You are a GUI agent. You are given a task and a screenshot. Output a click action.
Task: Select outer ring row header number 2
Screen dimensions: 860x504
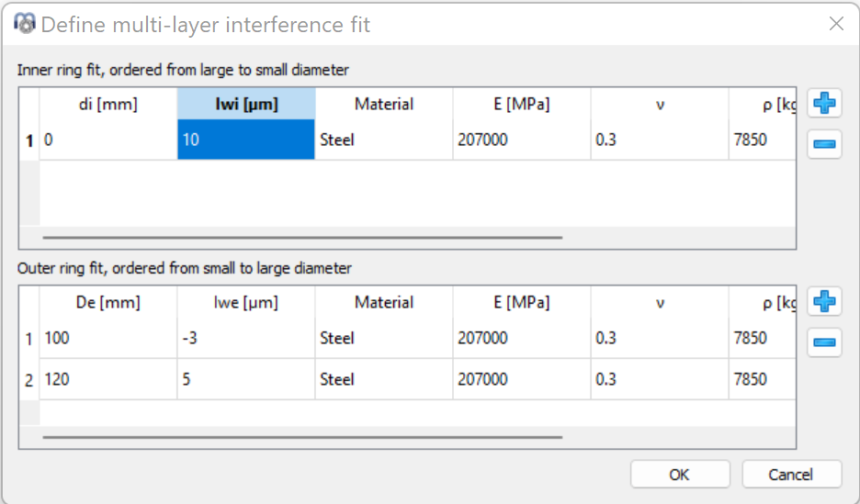pos(29,380)
